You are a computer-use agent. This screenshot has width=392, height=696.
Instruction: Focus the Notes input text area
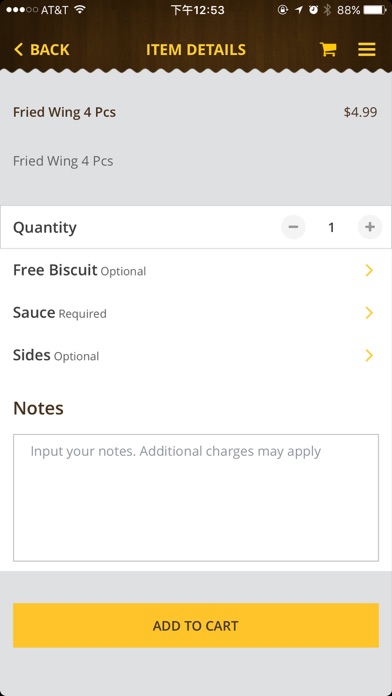click(x=196, y=498)
